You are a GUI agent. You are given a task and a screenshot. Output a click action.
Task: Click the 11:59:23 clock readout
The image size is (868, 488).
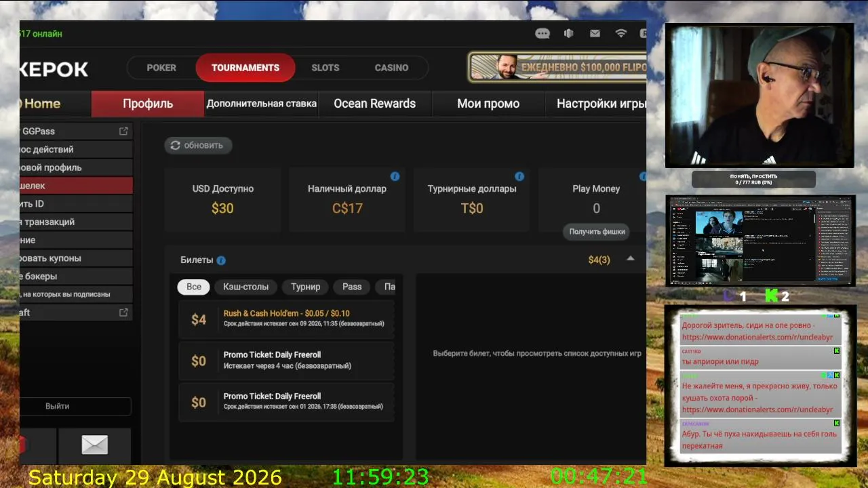(380, 477)
